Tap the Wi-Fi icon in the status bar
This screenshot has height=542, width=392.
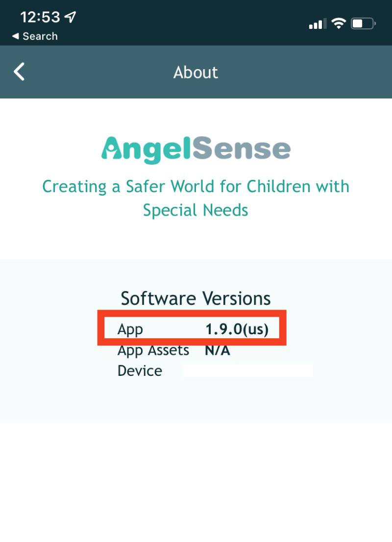pos(338,22)
